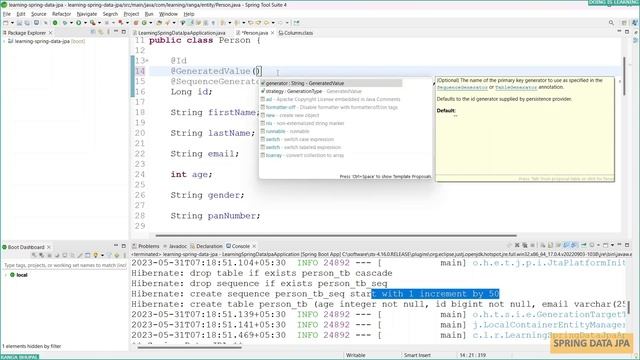640x360 pixels.
Task: Click the New Java Class toolbar icon
Action: [144, 23]
